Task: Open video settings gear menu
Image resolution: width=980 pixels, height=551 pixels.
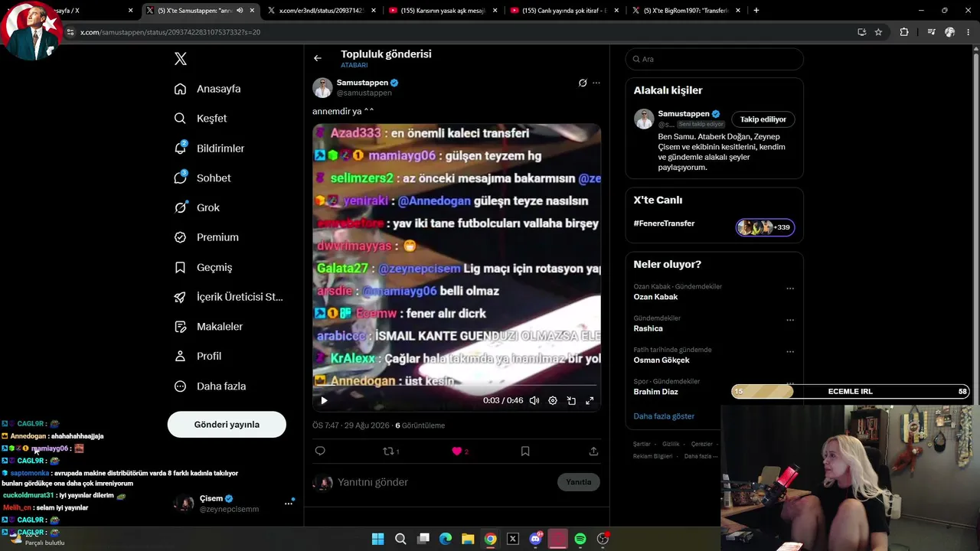Action: tap(553, 400)
